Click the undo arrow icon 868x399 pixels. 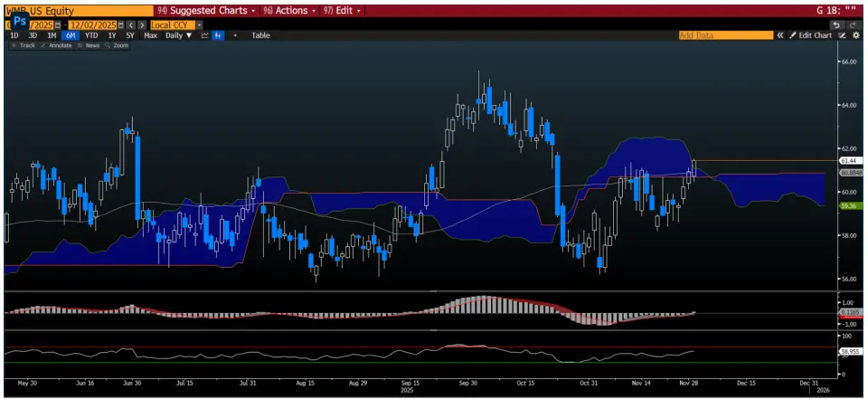coord(836,24)
